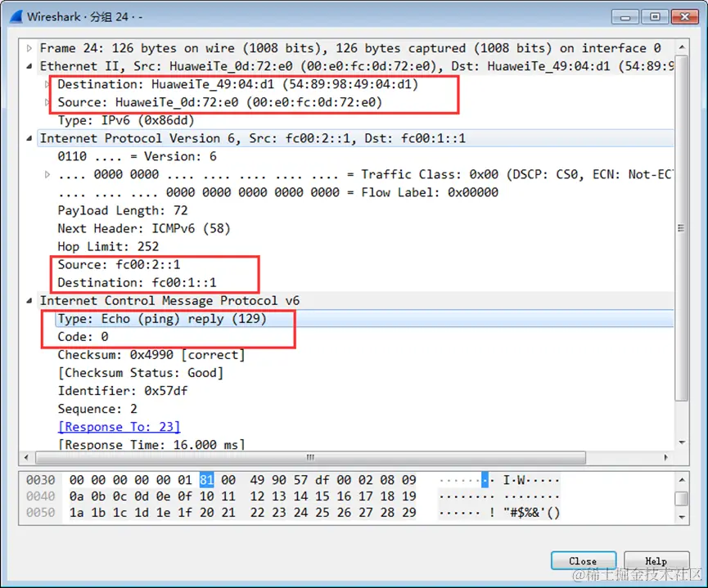This screenshot has height=588, width=708.
Task: Click the Help button
Action: (x=656, y=561)
